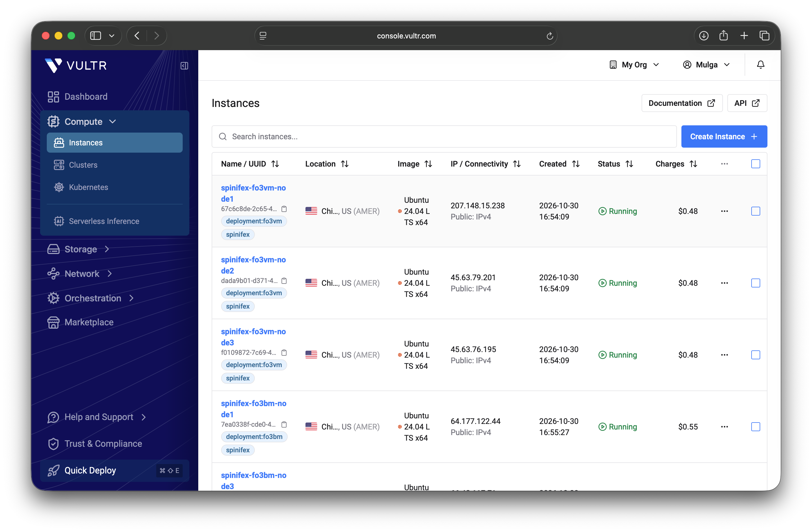This screenshot has height=532, width=812.
Task: Select all instances checkbox in header
Action: coord(755,164)
